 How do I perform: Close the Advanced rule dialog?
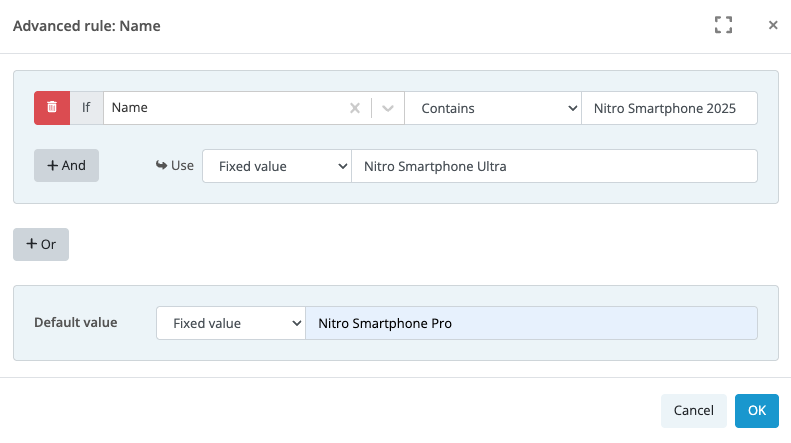pyautogui.click(x=773, y=25)
